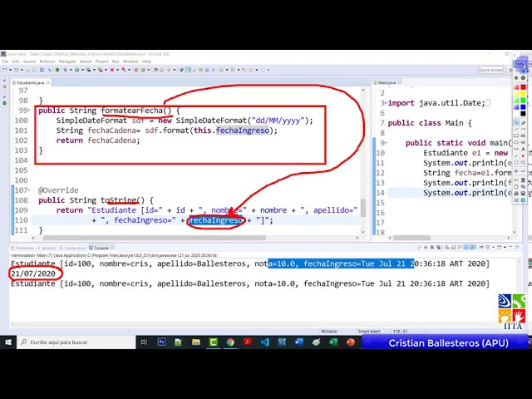The image size is (532, 399).
Task: Switch to the Main.java editor tab
Action: (x=387, y=83)
